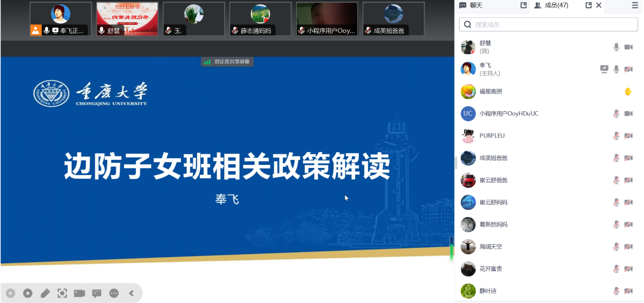The image size is (644, 303).
Task: Open the side panel hamburger menu
Action: (x=635, y=5)
